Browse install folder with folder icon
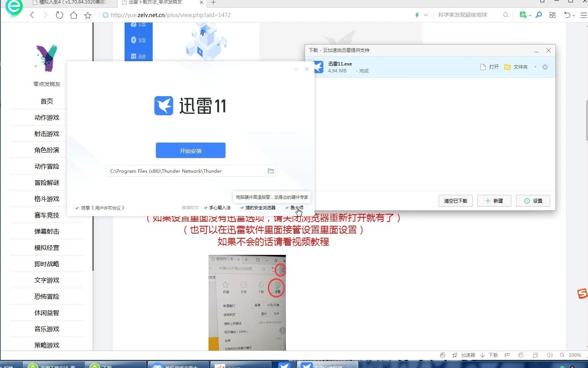 (271, 171)
